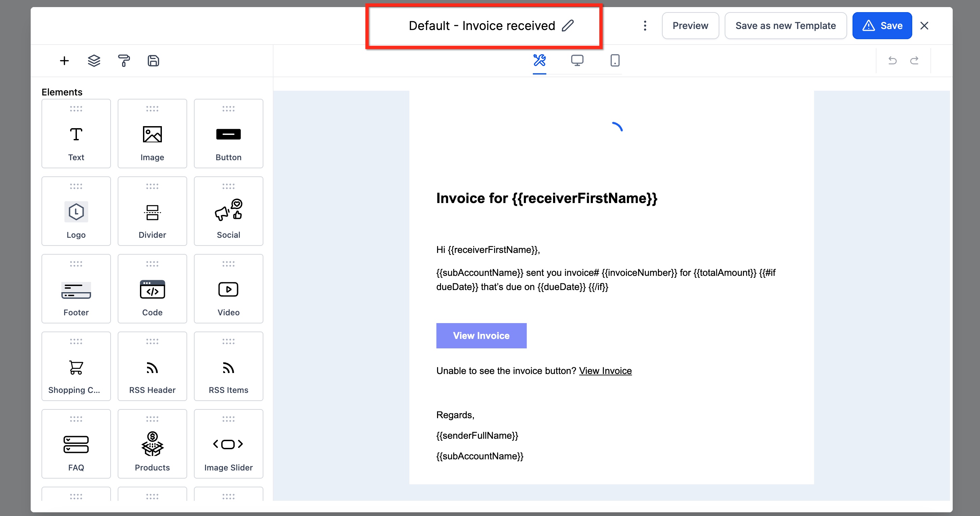Select the Social element tile
This screenshot has height=516, width=980.
228,211
